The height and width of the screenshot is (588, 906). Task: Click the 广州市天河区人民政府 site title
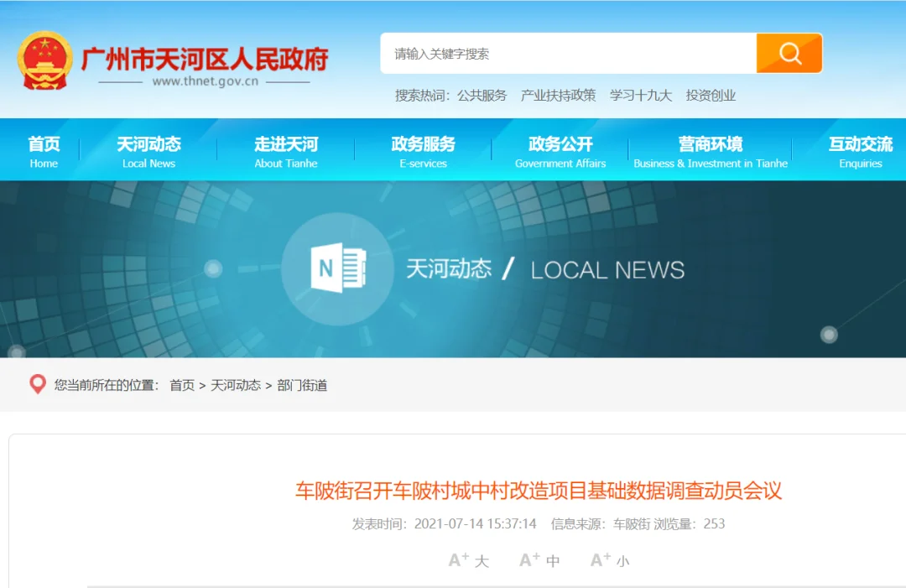[205, 59]
